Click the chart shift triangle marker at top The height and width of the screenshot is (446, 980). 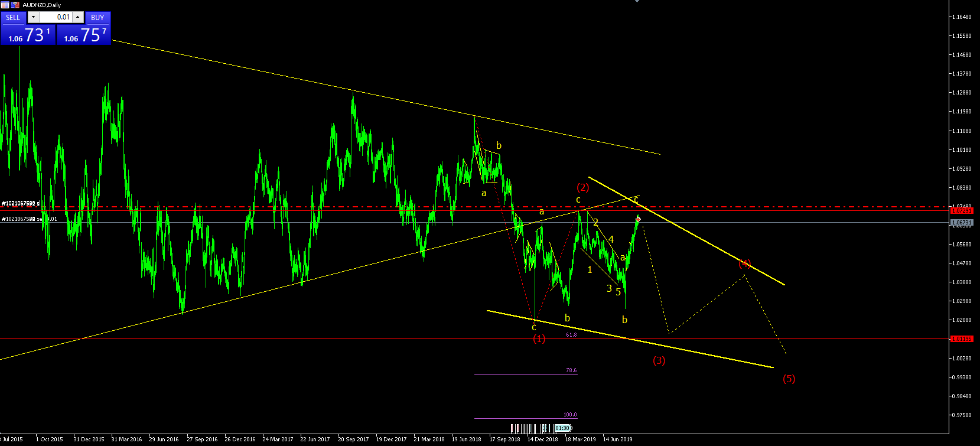pos(637,1)
